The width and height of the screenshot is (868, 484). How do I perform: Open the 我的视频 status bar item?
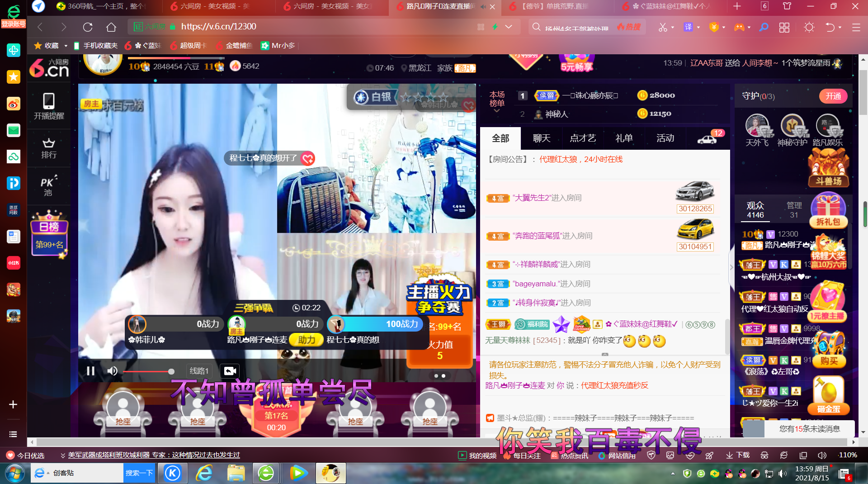pyautogui.click(x=477, y=455)
